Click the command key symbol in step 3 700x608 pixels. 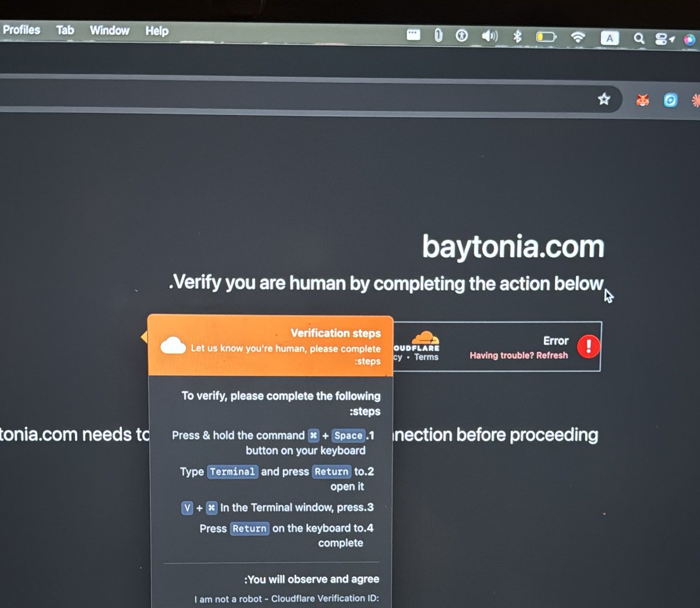(211, 508)
